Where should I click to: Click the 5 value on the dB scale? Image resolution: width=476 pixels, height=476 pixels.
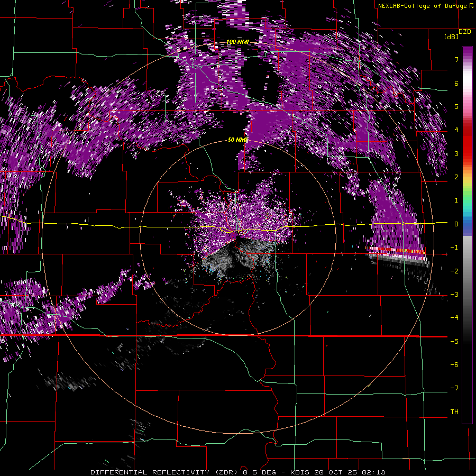pos(456,106)
